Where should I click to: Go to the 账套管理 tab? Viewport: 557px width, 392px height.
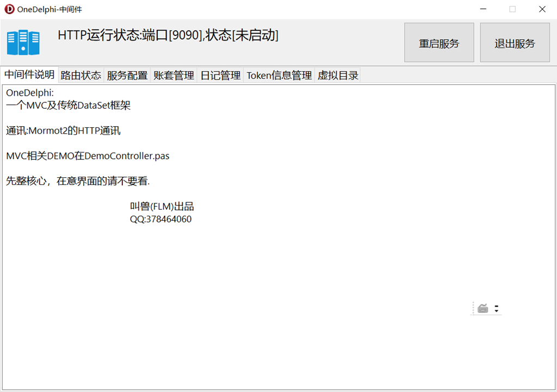[x=174, y=75]
